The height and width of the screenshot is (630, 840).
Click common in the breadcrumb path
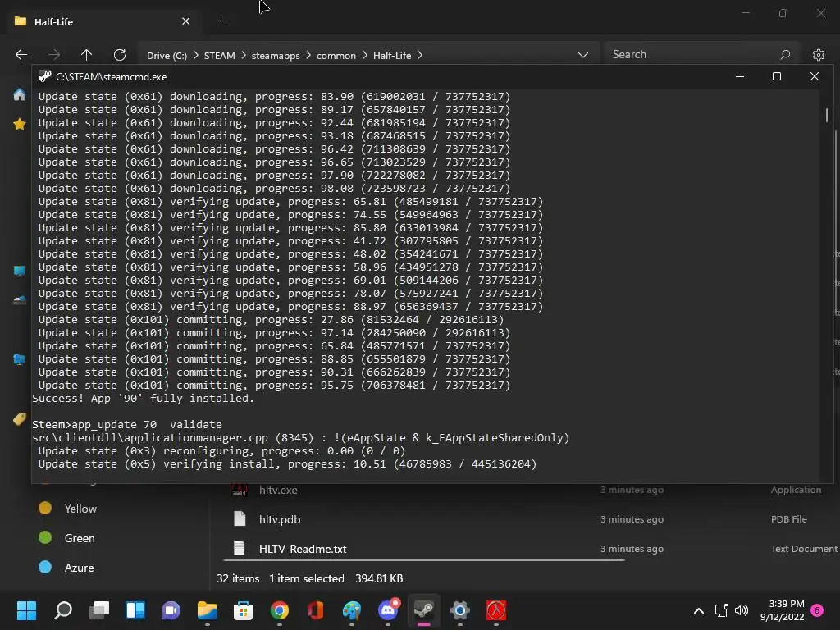(336, 55)
